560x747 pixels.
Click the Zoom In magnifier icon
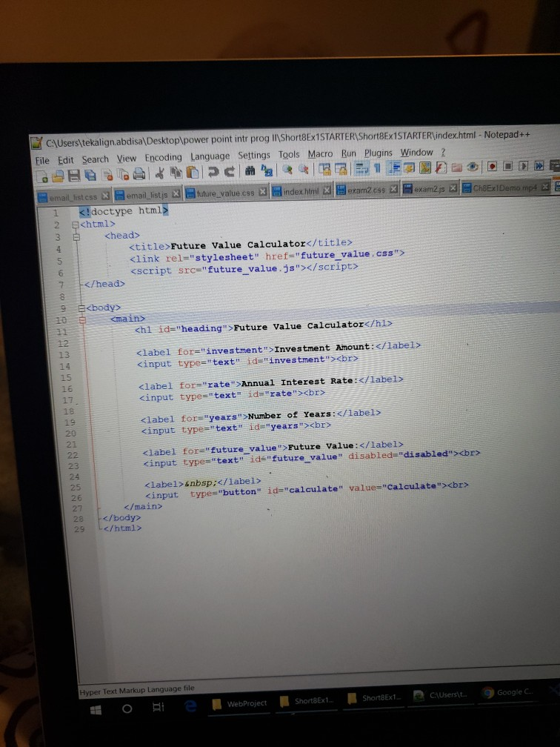pos(287,170)
